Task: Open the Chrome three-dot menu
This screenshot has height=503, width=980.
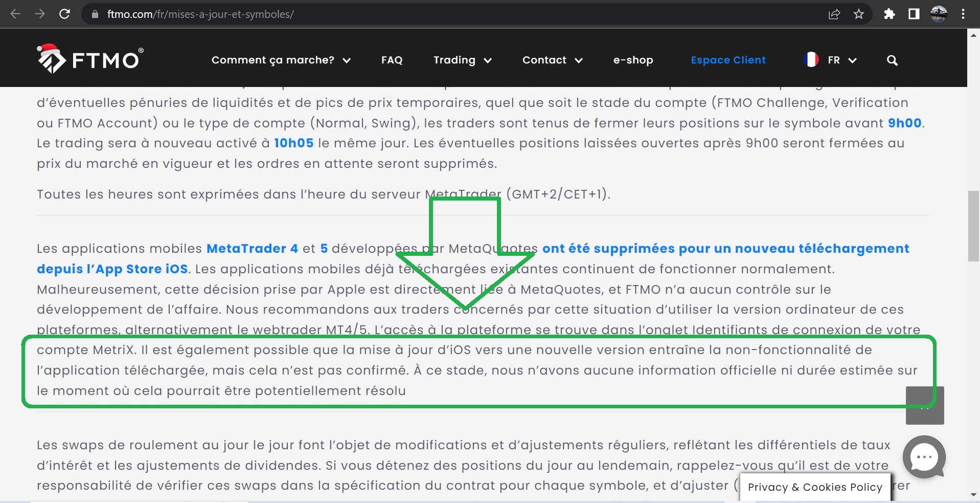Action: [963, 14]
